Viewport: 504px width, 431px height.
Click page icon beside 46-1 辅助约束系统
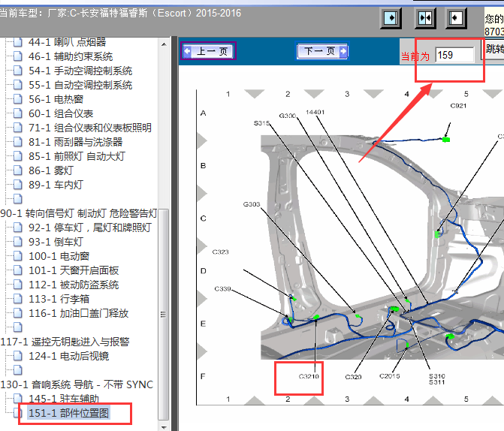coord(18,56)
